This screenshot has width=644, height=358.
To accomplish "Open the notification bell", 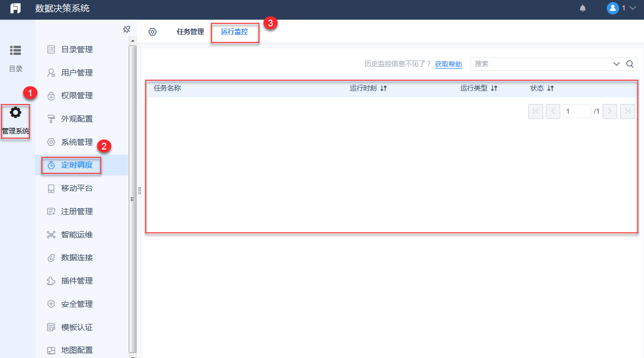I will click(x=583, y=8).
